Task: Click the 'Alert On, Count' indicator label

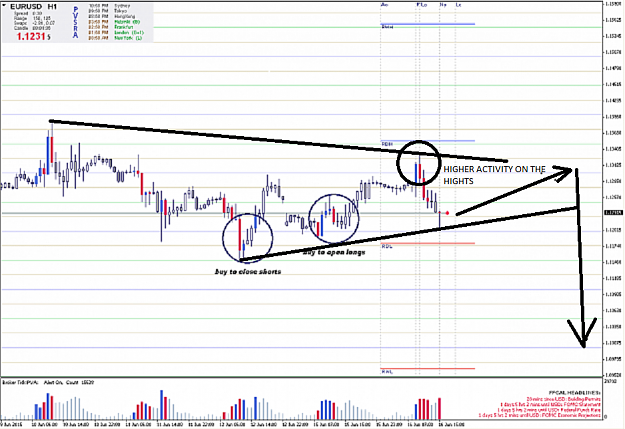Action: pos(69,382)
